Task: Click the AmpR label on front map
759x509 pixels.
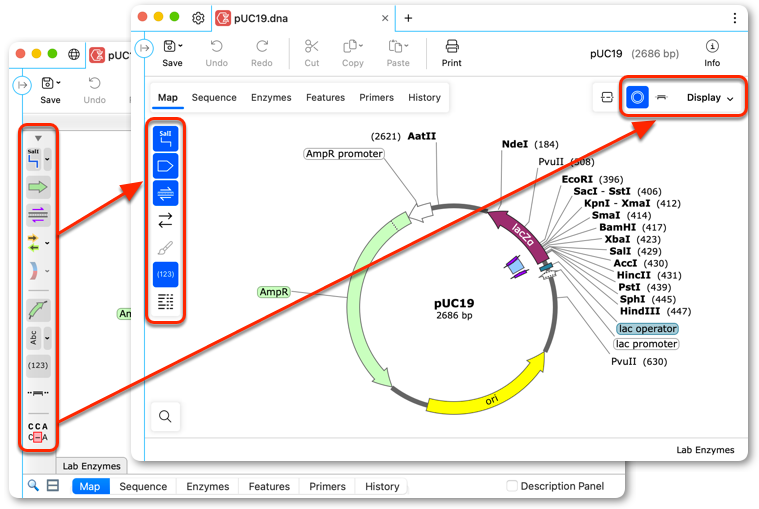Action: (x=273, y=292)
